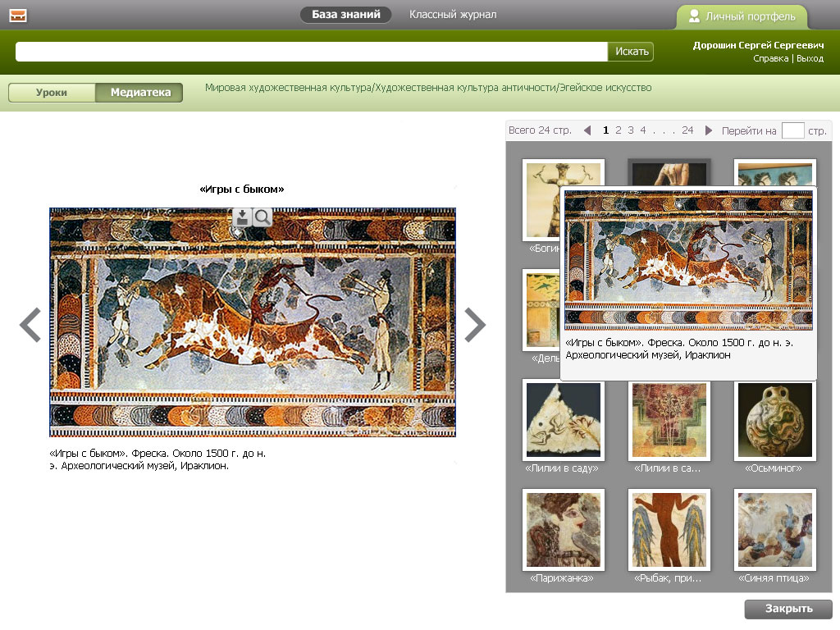This screenshot has height=630, width=840.
Task: Switch to База знаний tab
Action: tap(345, 15)
